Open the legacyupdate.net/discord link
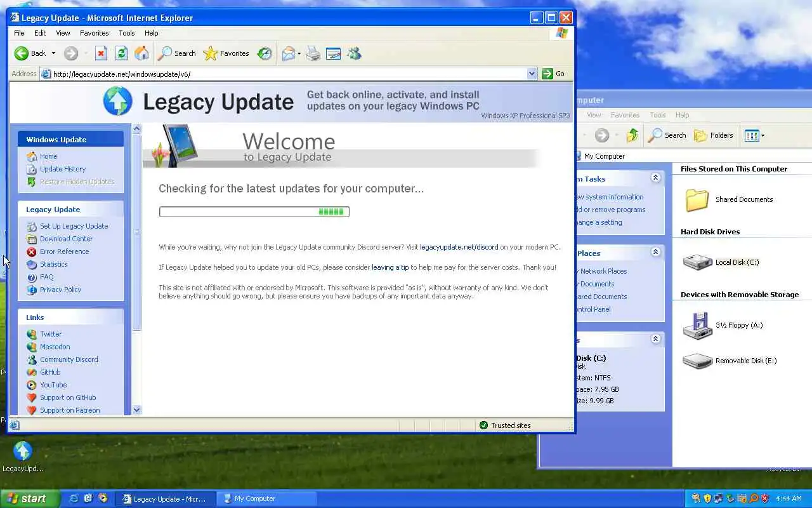The height and width of the screenshot is (508, 812). coord(459,247)
